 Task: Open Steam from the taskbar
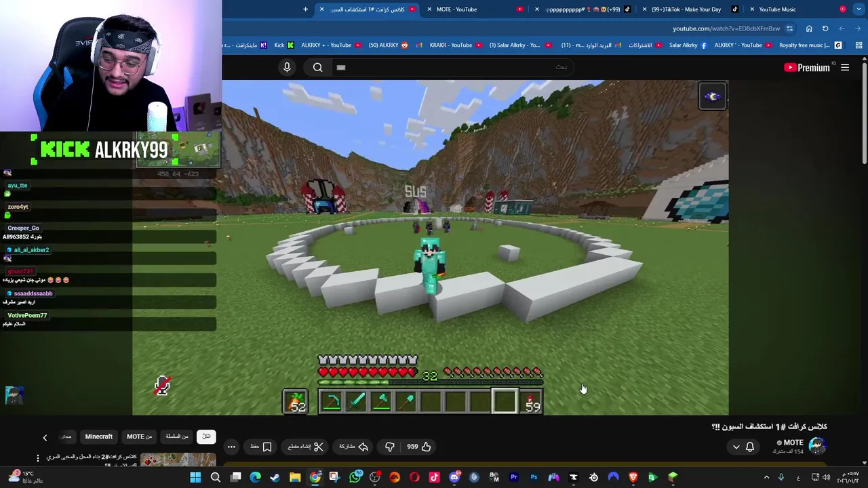(x=275, y=478)
